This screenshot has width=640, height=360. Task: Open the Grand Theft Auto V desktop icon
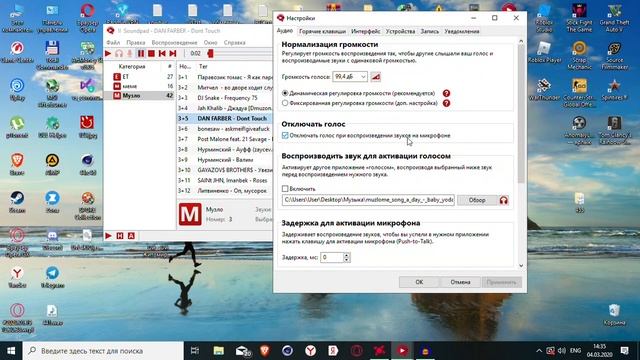pyautogui.click(x=614, y=18)
